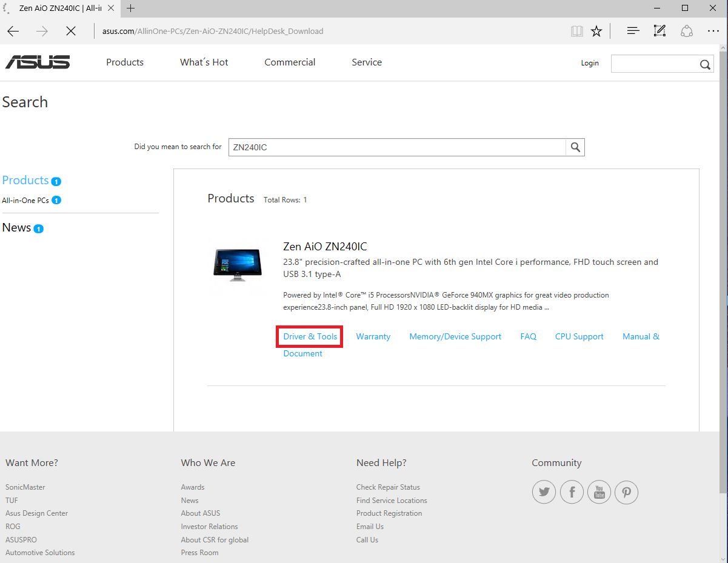The width and height of the screenshot is (728, 563).
Task: Open the Products menu
Action: [125, 62]
